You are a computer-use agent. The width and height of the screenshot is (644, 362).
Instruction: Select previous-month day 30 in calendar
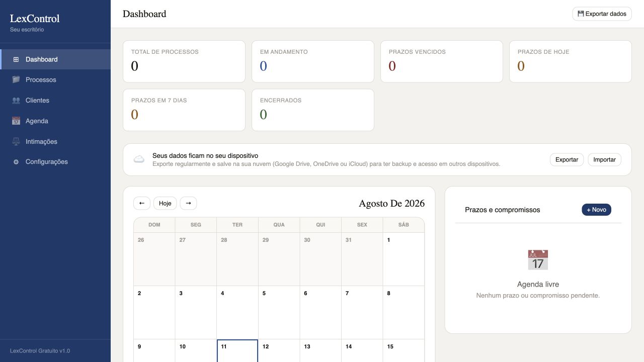(320, 259)
